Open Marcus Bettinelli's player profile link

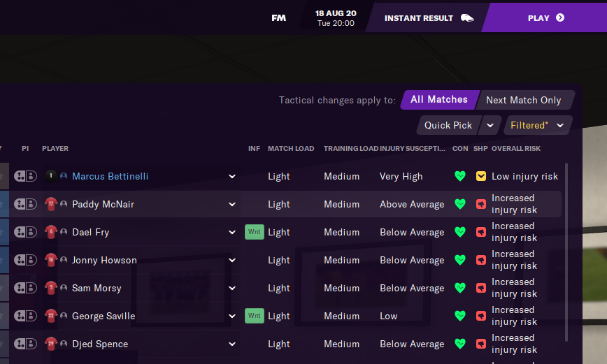click(110, 176)
